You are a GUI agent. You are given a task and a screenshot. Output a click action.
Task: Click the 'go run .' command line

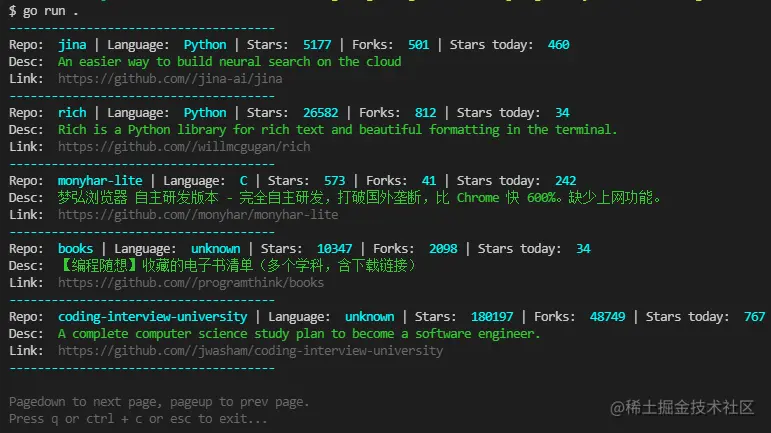tap(43, 11)
